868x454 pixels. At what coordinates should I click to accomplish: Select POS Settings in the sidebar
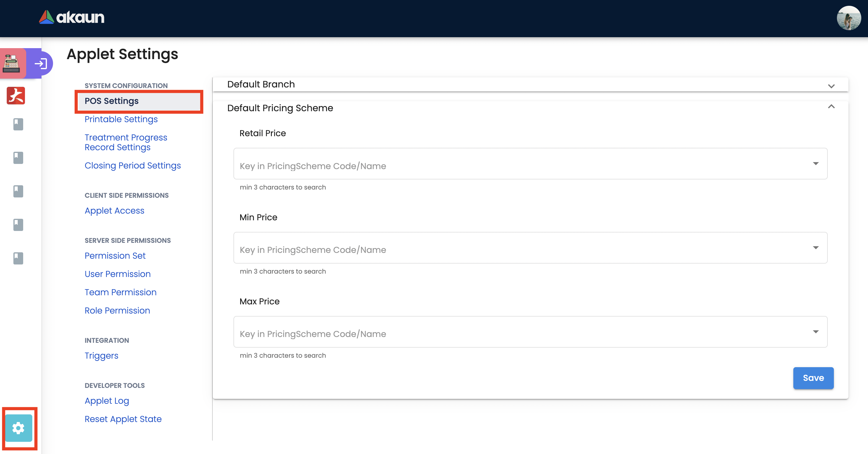(112, 101)
